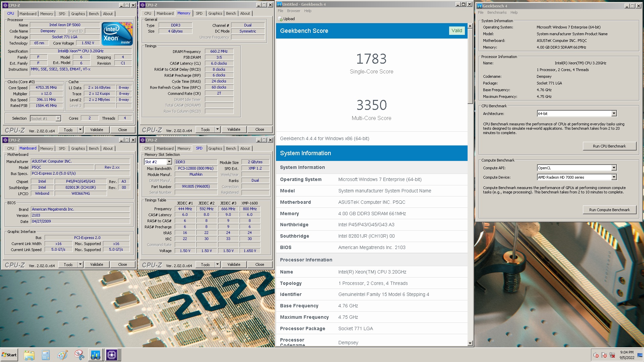Click Run Compute Benchmark button
This screenshot has width=644, height=362.
609,210
